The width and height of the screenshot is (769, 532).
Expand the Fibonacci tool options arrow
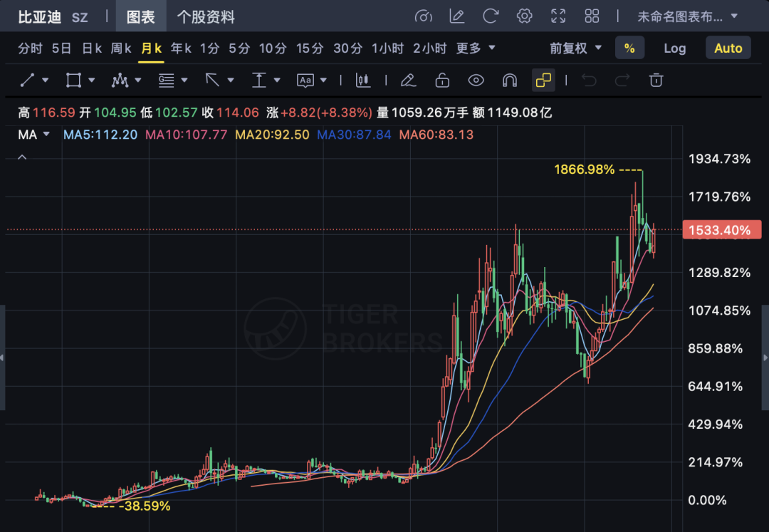[184, 80]
